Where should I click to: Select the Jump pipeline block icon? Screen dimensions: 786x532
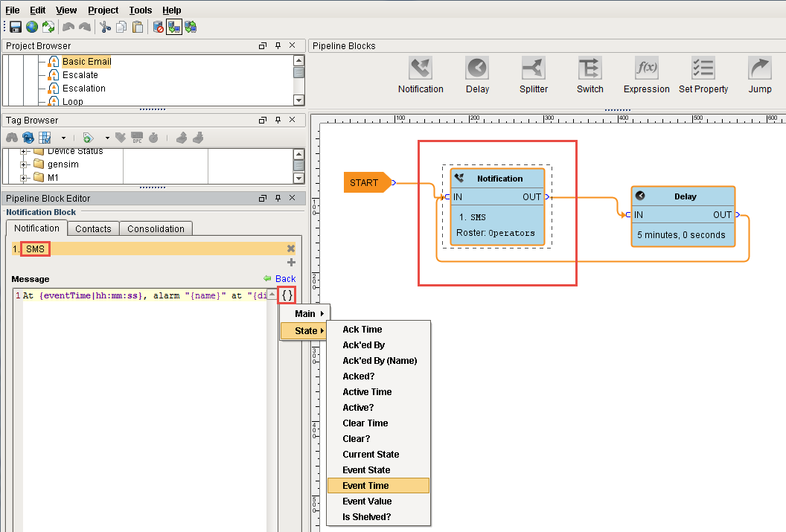759,69
